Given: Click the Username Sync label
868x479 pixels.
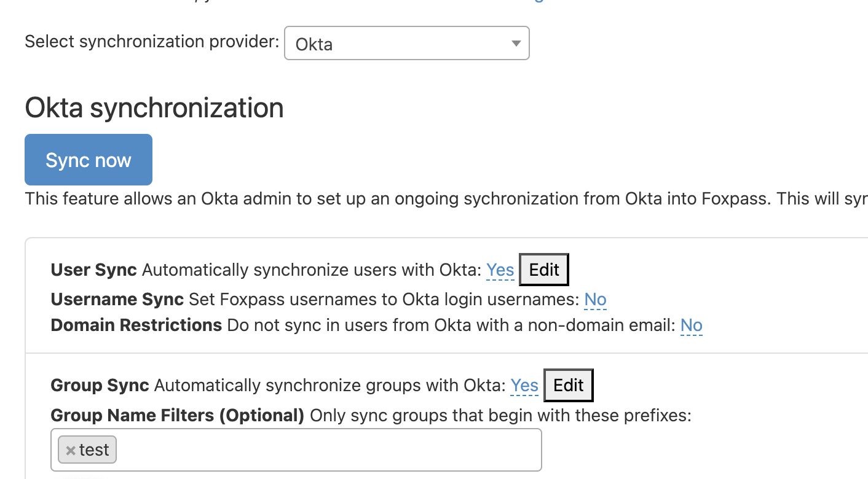Looking at the screenshot, I should click(x=117, y=299).
